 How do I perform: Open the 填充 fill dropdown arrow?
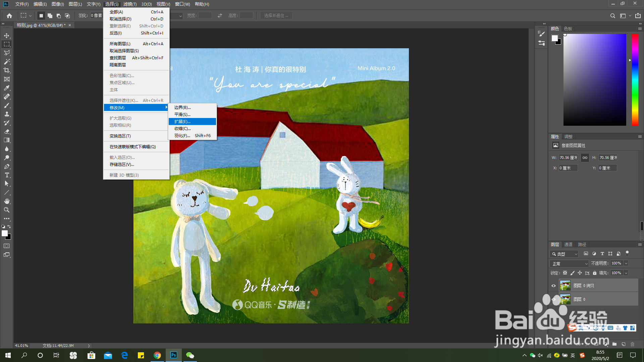point(626,273)
